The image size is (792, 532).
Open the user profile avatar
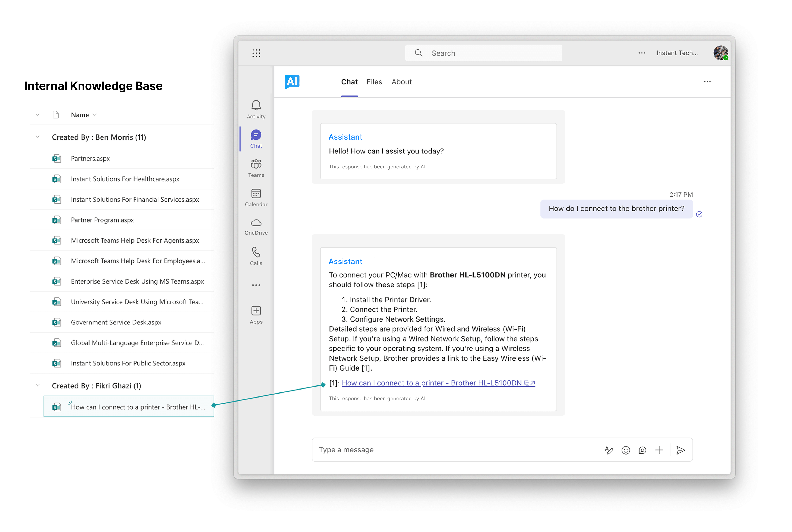pyautogui.click(x=720, y=53)
